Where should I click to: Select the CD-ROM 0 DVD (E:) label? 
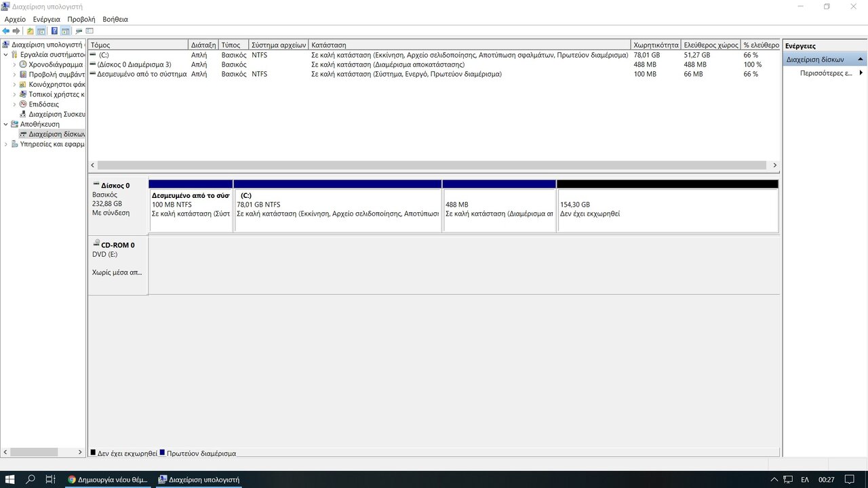tap(118, 265)
